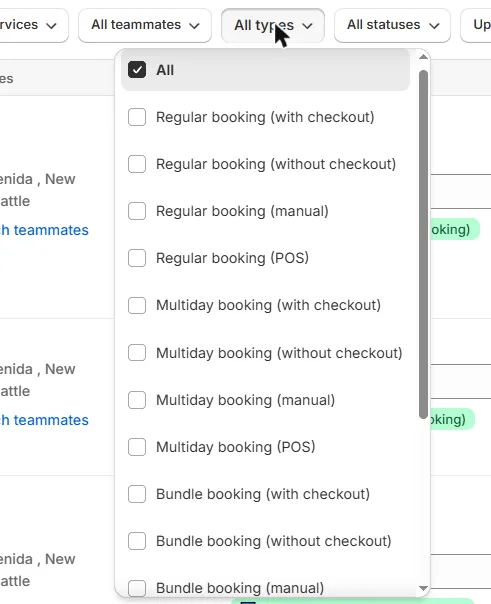Screen dimensions: 491x604
Task: Check Multiday booking (POS)
Action: pos(137,447)
